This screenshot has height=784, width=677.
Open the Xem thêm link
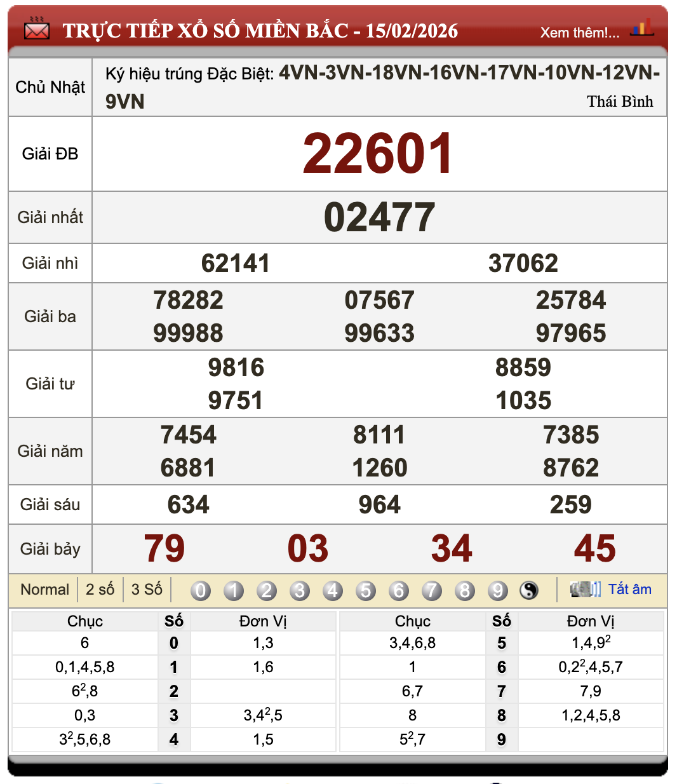[x=580, y=32]
